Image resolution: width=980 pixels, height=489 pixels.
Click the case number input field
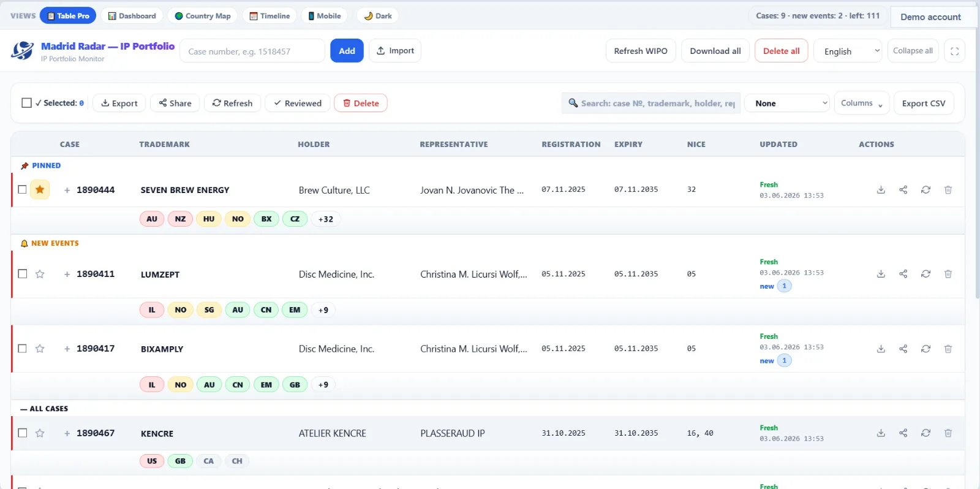pos(252,51)
